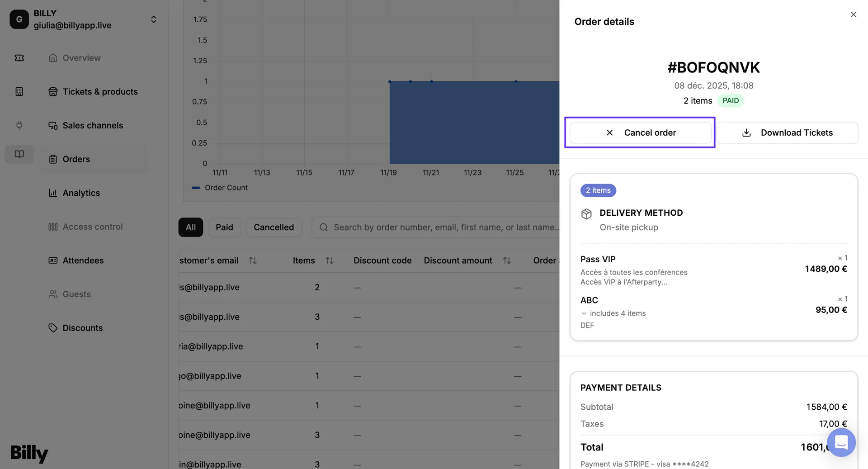Click Payment via STRIPE visa text
The height and width of the screenshot is (469, 868).
(644, 464)
